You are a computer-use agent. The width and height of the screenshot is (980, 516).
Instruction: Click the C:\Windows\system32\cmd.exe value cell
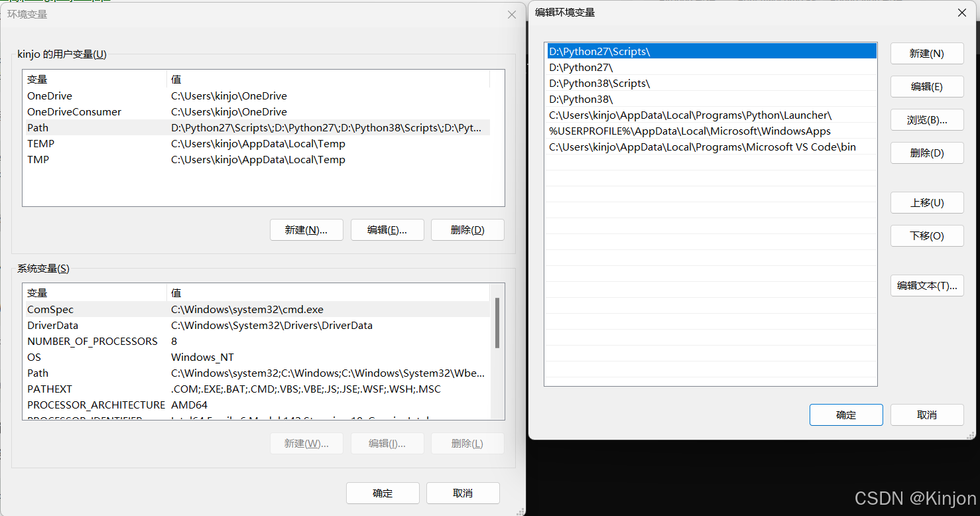[247, 310]
